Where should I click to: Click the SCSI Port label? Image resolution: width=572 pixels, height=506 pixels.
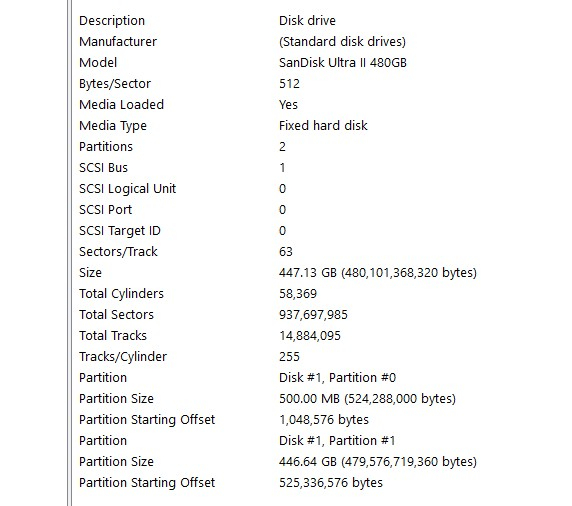tap(105, 210)
